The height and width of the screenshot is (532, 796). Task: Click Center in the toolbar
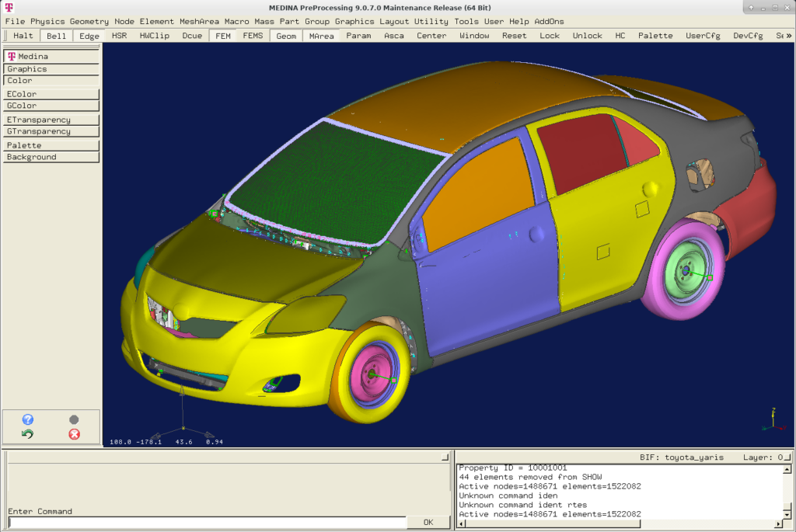pos(431,36)
